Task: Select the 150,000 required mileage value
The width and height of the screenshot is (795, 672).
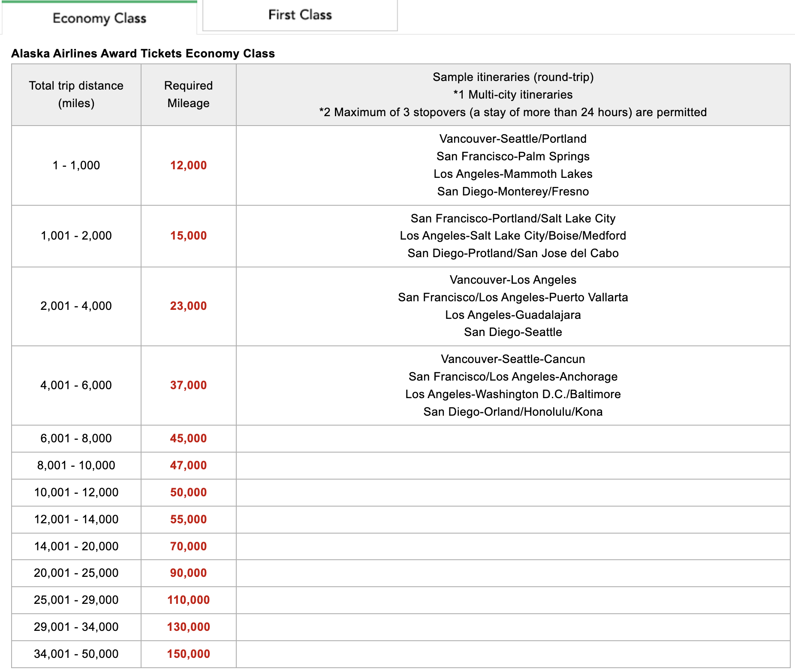Action: tap(188, 654)
